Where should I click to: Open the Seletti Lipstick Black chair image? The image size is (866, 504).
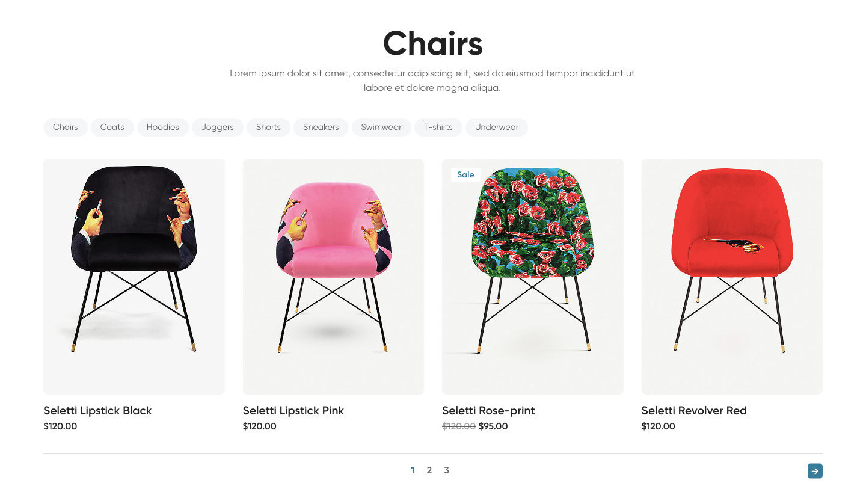134,276
